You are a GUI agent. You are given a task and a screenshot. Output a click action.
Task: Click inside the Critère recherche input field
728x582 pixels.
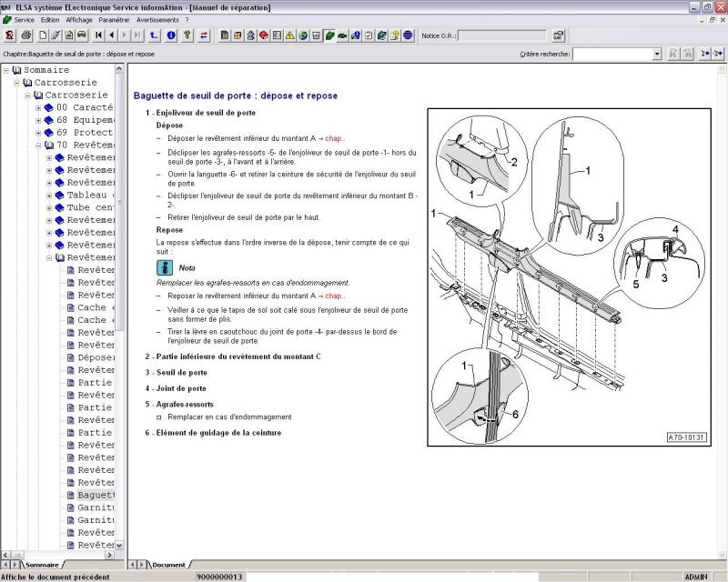(x=612, y=55)
